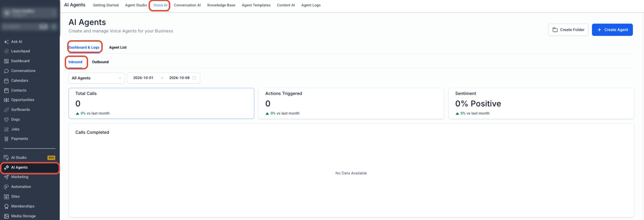Click the Automation icon in sidebar
The image size is (644, 220).
pyautogui.click(x=6, y=187)
